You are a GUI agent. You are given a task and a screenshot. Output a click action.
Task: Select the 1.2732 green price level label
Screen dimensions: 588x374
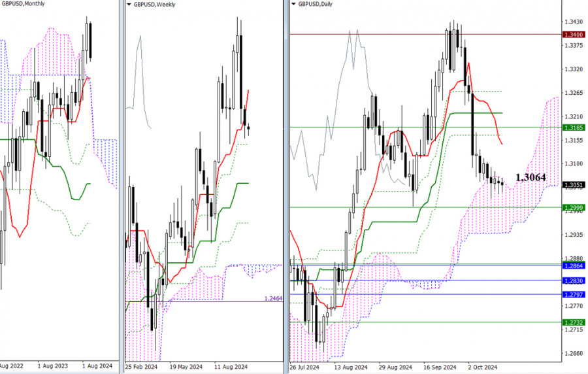[x=574, y=322]
